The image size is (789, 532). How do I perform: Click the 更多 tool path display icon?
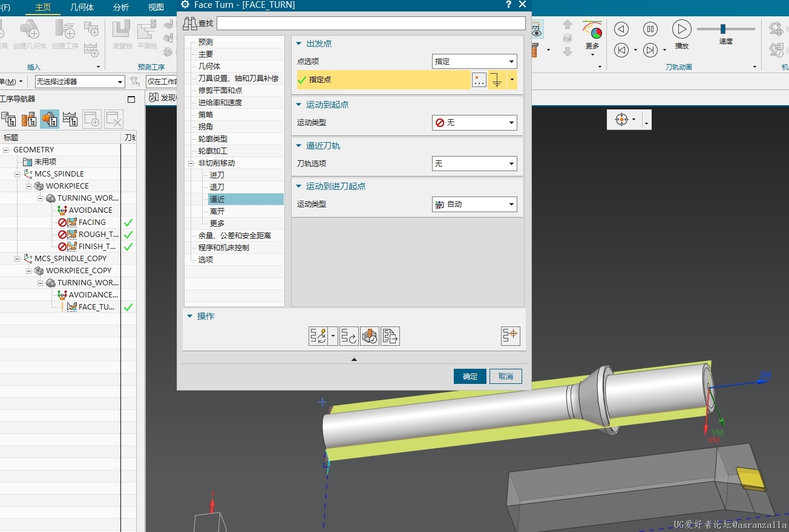pos(592,30)
